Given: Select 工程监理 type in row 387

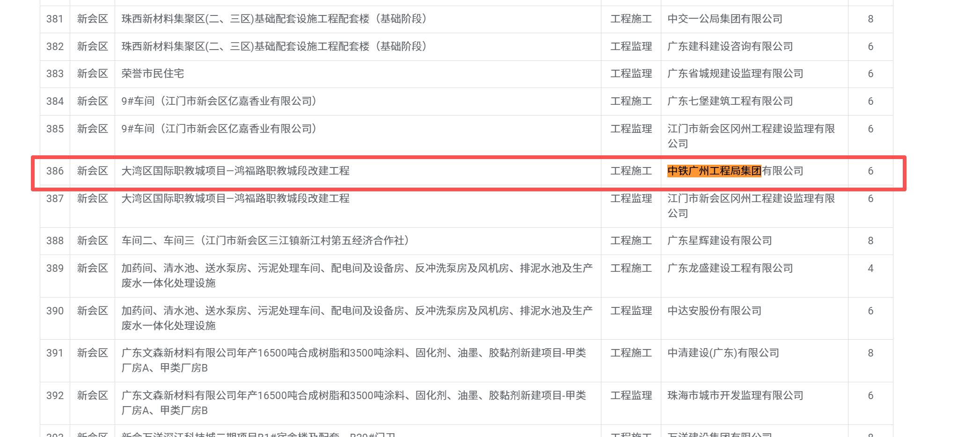Looking at the screenshot, I should (x=631, y=199).
